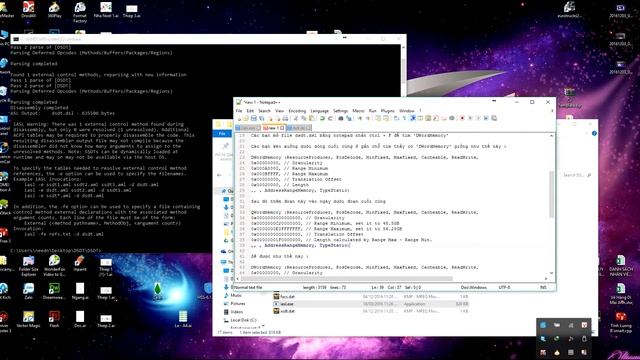Open the Search menu in Notepad++
Screen dimensions: 640x360
click(264, 111)
